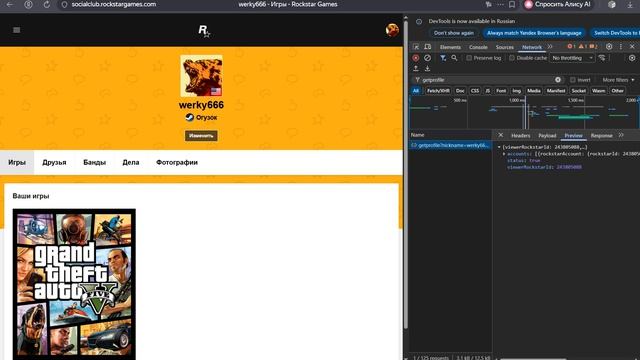Click Don't show again in DevTools

[x=453, y=33]
